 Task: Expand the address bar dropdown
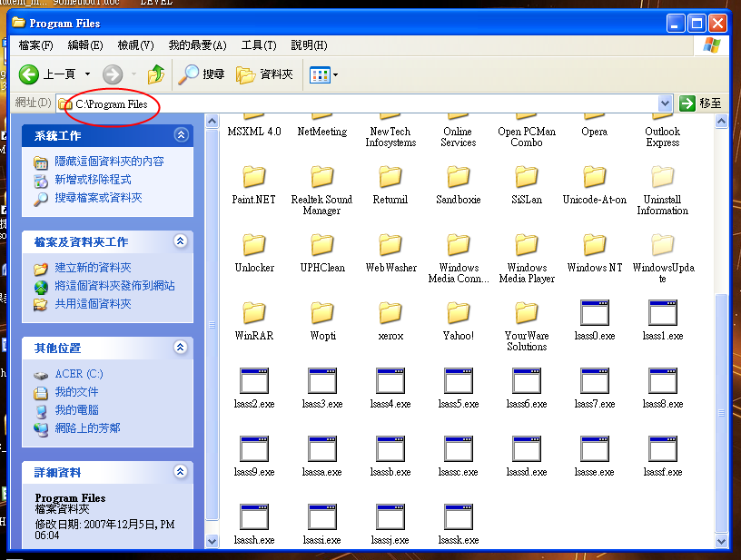tap(665, 103)
